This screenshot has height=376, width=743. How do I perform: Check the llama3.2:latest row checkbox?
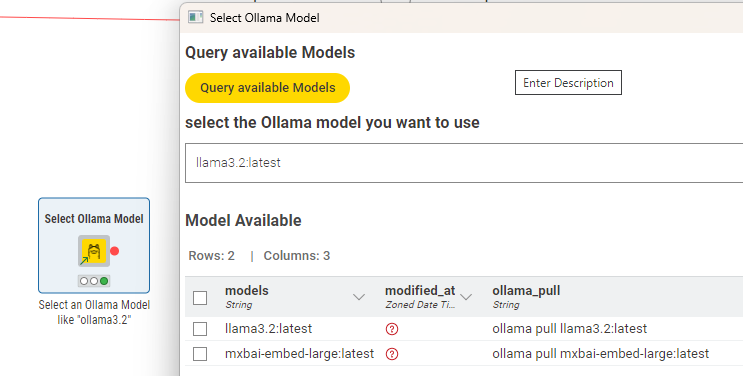click(x=200, y=329)
